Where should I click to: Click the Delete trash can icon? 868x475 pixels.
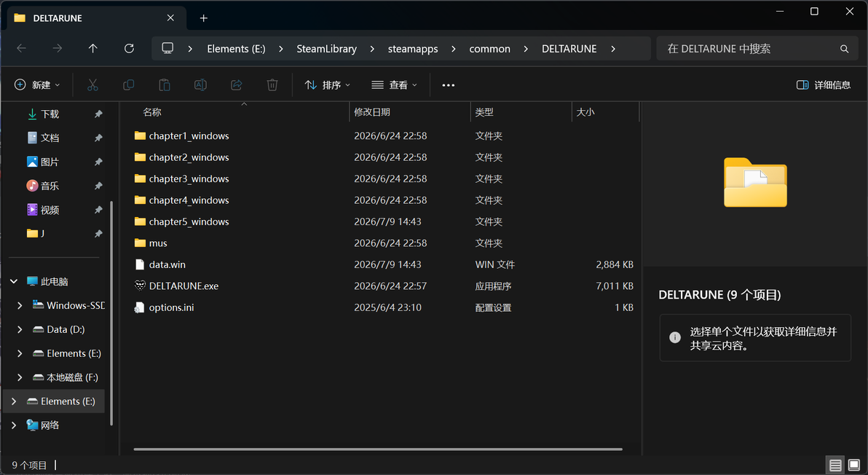(x=272, y=85)
